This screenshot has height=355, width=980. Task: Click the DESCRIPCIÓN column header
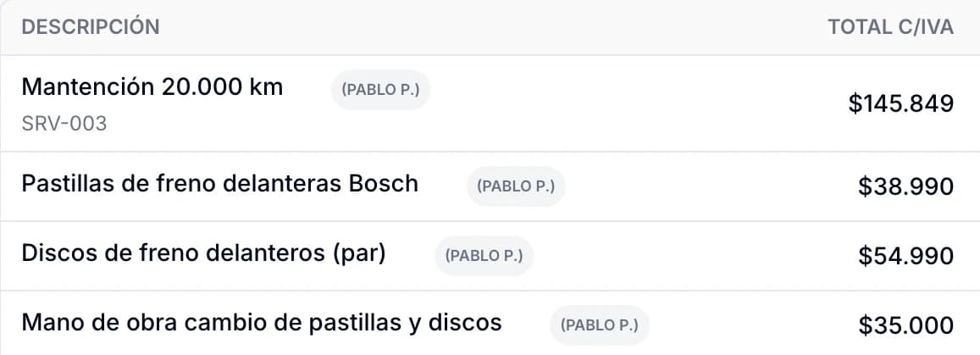(91, 27)
